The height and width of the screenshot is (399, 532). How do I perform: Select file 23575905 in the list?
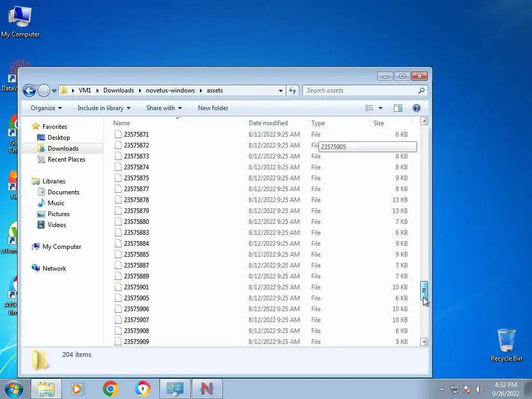pos(136,298)
